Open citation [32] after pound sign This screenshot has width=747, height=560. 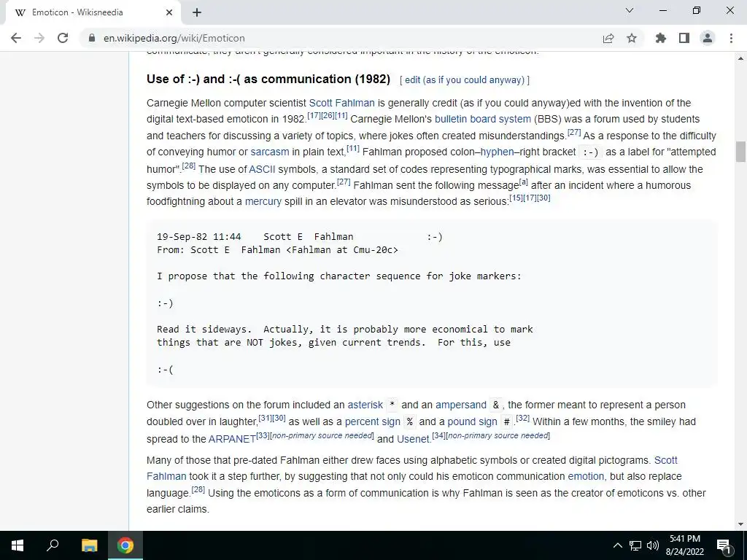click(x=522, y=418)
